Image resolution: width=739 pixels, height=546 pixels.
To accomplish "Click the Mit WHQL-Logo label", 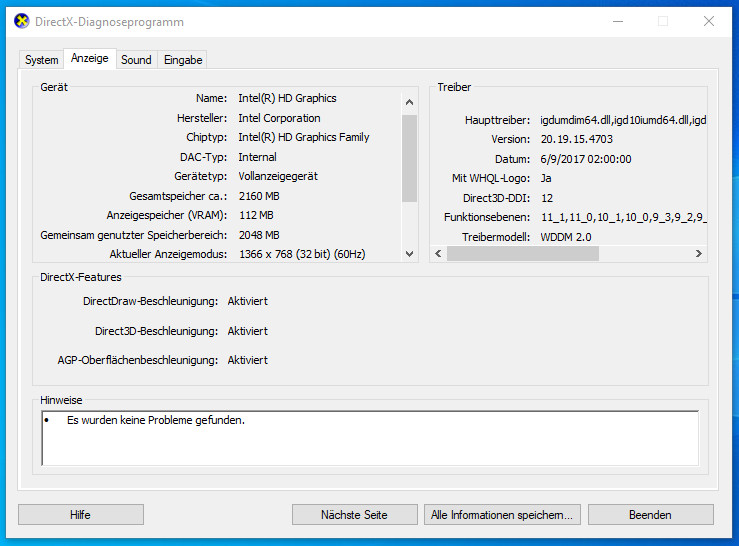I will coord(491,178).
